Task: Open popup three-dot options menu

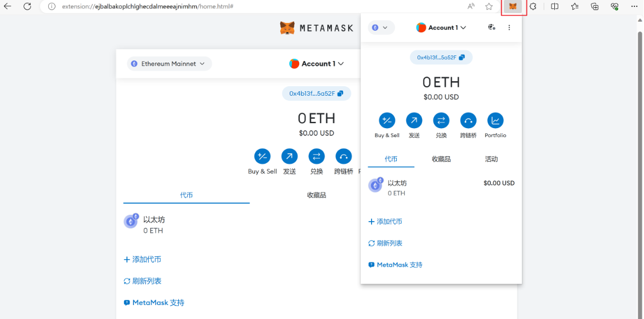Action: tap(509, 27)
